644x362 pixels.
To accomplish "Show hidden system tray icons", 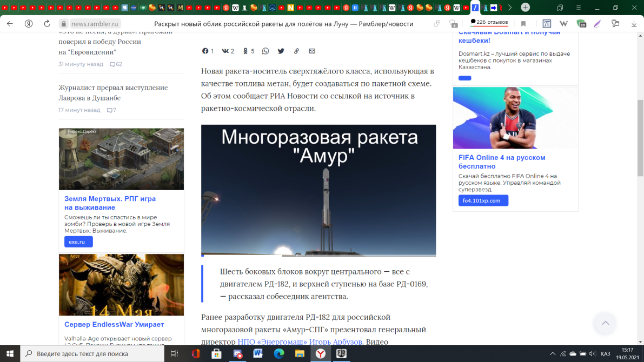I will [553, 354].
